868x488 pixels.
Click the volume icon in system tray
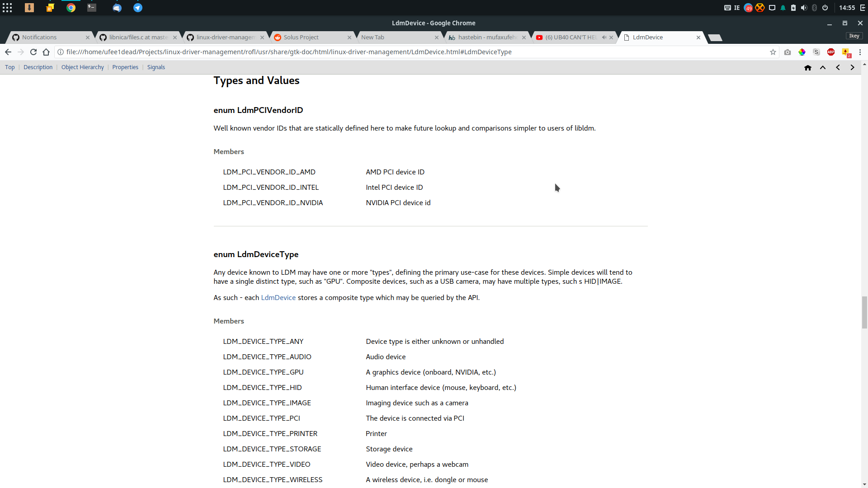(804, 8)
